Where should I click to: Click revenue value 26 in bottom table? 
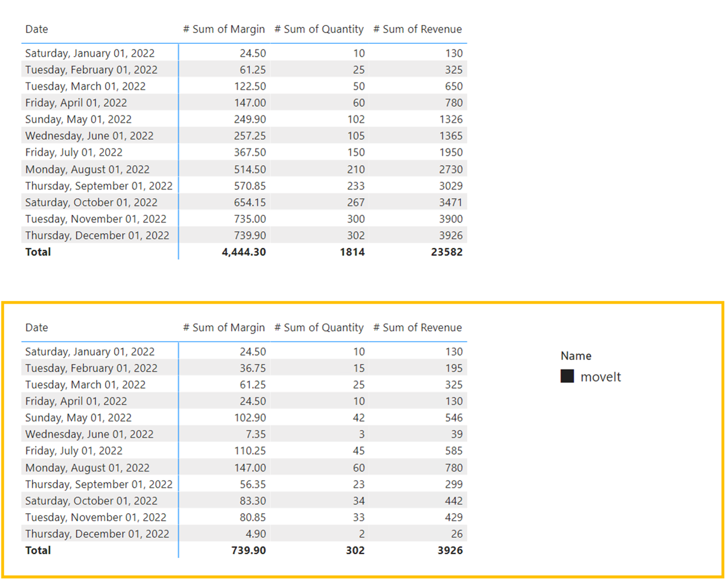click(457, 534)
